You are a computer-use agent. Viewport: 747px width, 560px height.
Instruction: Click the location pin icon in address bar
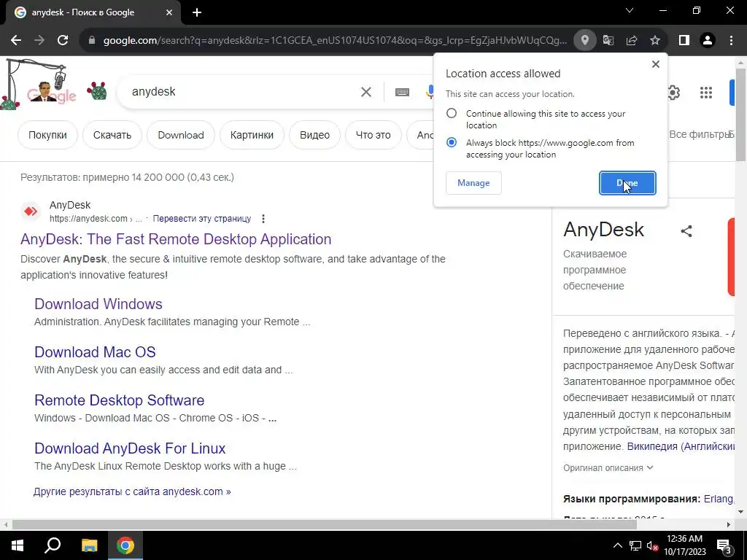pyautogui.click(x=585, y=41)
